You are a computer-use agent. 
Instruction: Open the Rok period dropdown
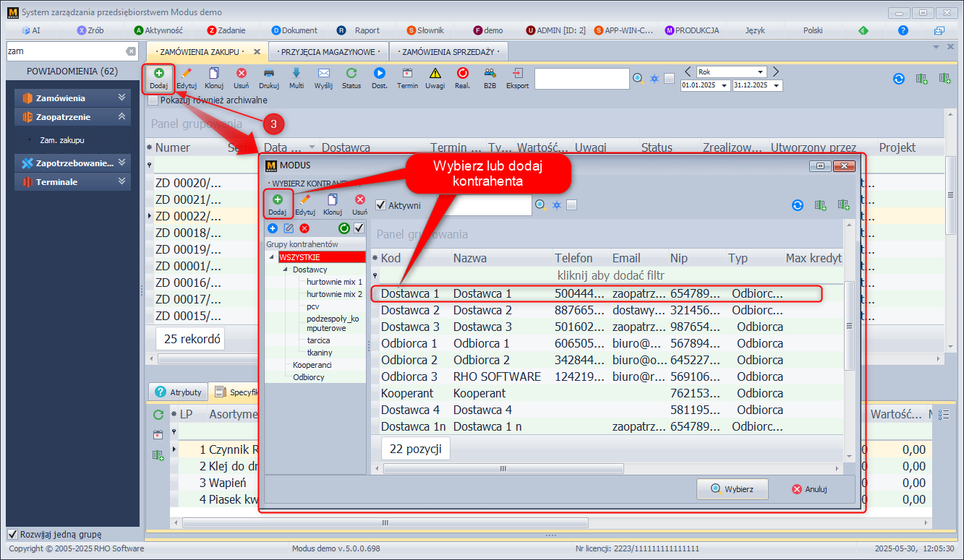click(760, 72)
